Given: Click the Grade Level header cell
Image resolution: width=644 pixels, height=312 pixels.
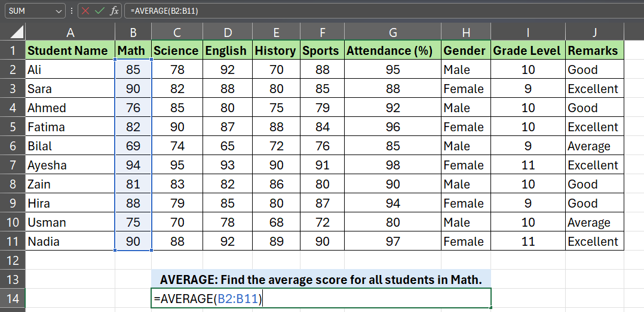Looking at the screenshot, I should (528, 51).
